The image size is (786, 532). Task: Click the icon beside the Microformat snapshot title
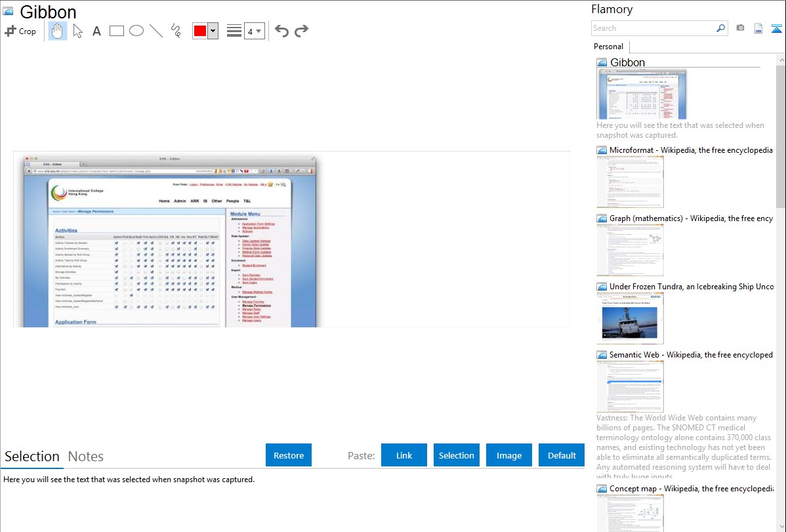[602, 150]
